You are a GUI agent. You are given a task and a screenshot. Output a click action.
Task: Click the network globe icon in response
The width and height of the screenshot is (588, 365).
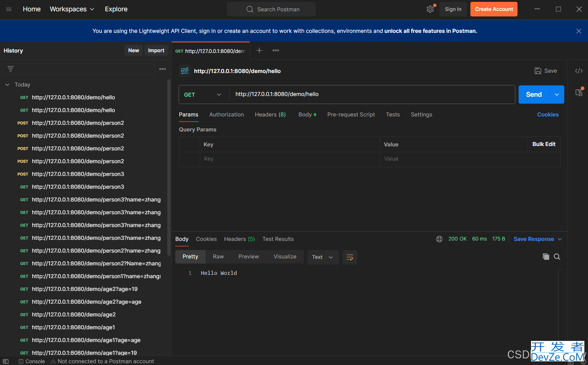pyautogui.click(x=439, y=239)
